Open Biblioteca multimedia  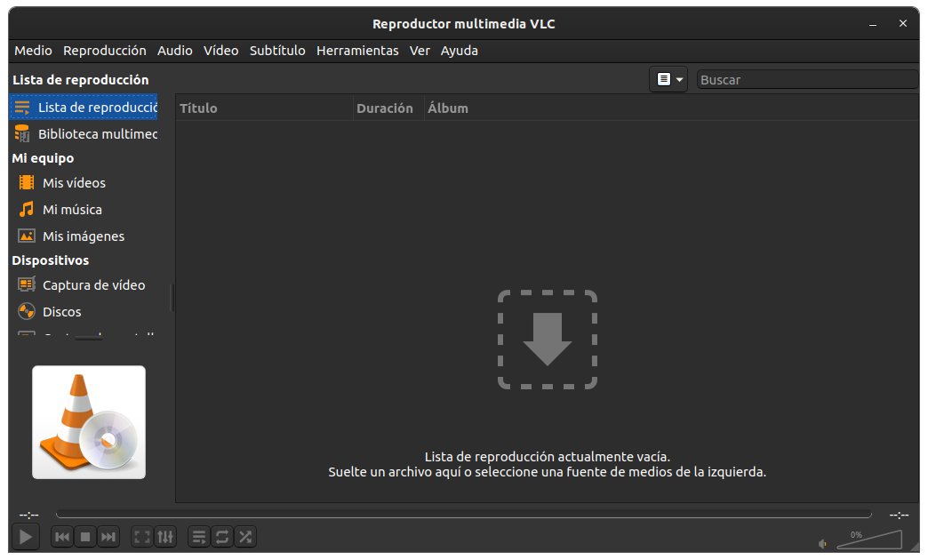(89, 133)
